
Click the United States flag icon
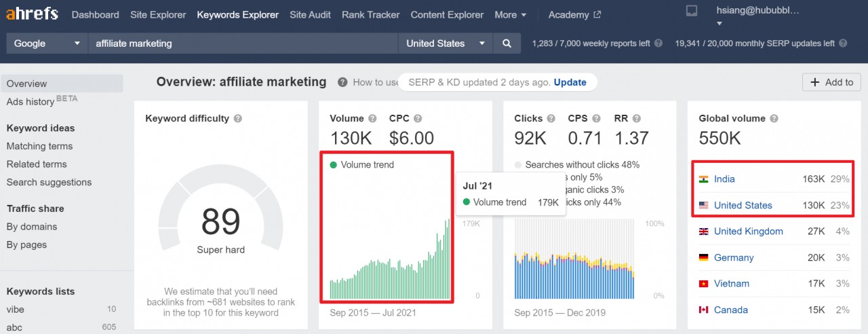tap(704, 206)
